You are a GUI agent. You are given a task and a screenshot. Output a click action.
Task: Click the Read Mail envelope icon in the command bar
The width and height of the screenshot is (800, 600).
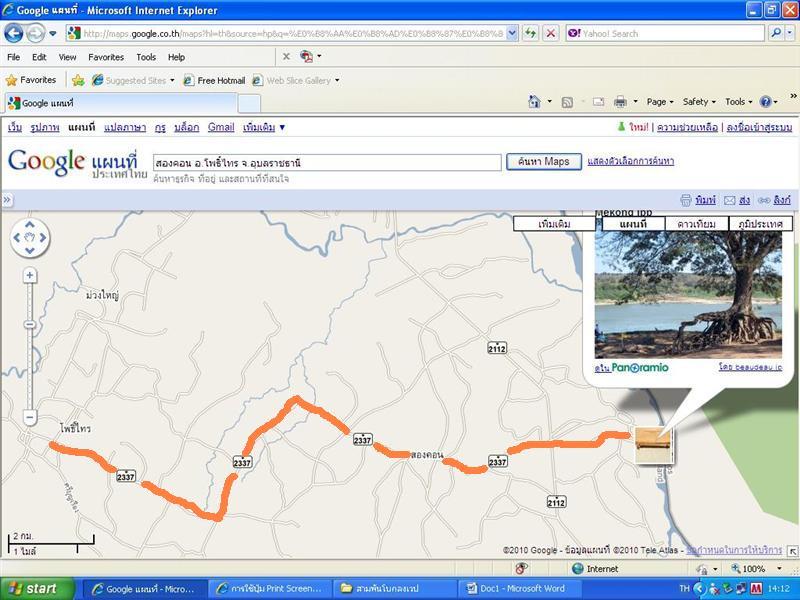click(598, 102)
